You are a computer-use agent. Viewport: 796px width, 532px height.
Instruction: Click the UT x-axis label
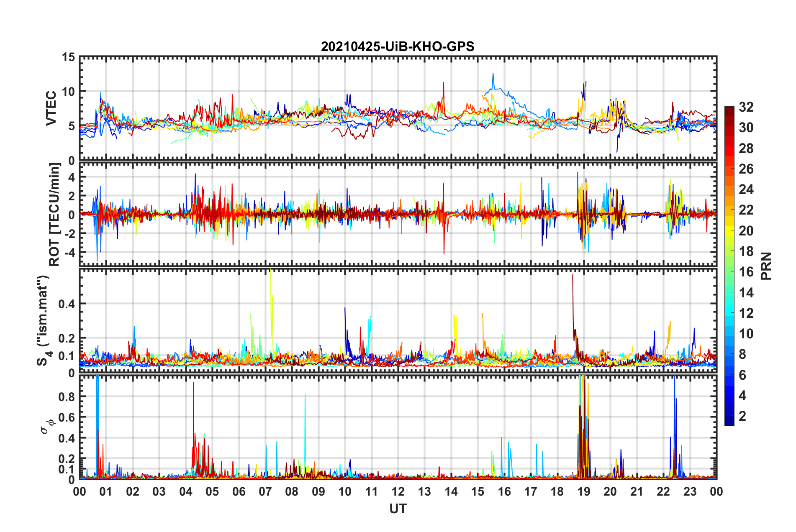[398, 509]
